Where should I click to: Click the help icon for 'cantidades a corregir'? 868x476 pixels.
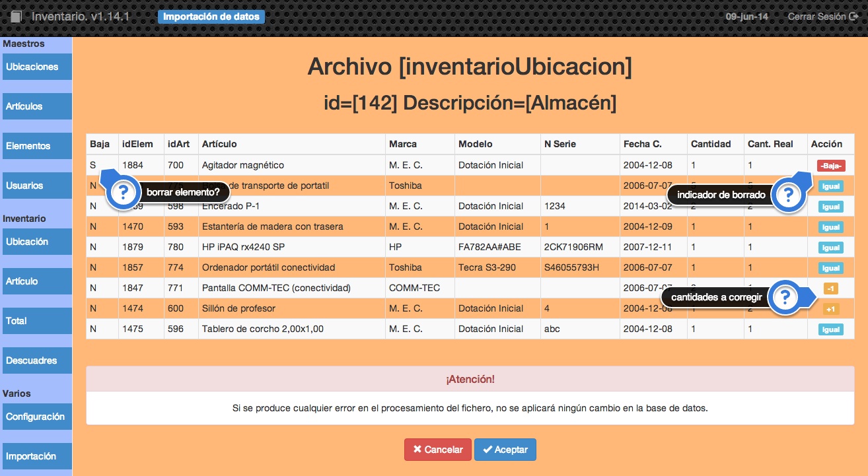tap(784, 297)
